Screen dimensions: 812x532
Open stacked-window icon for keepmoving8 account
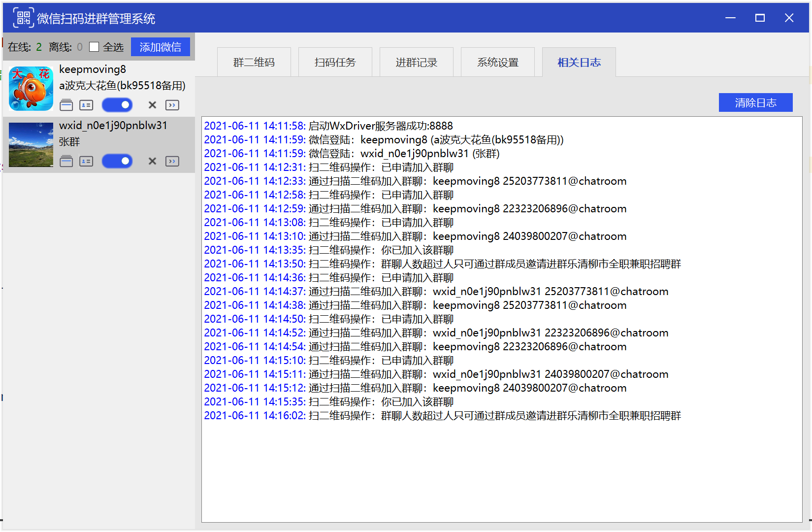pyautogui.click(x=66, y=105)
